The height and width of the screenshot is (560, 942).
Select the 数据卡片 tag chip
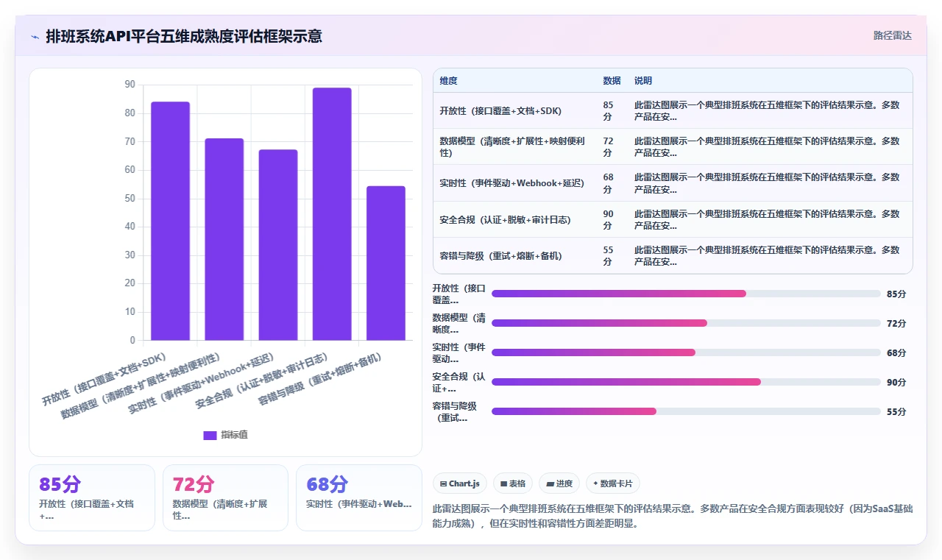tap(613, 483)
